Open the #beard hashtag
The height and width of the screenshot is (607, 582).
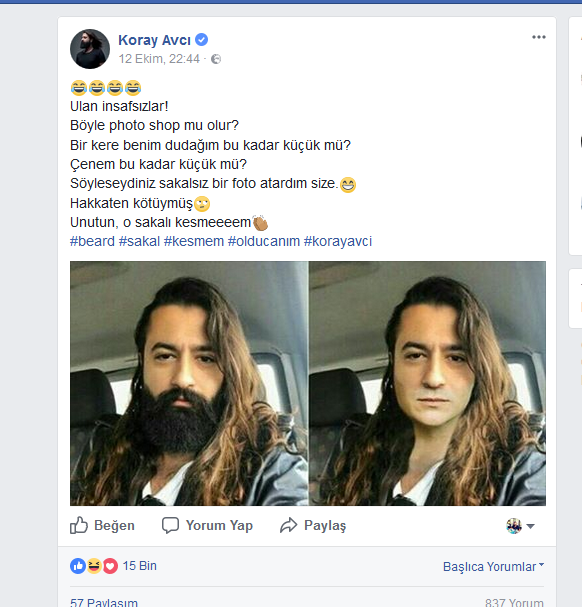(93, 241)
